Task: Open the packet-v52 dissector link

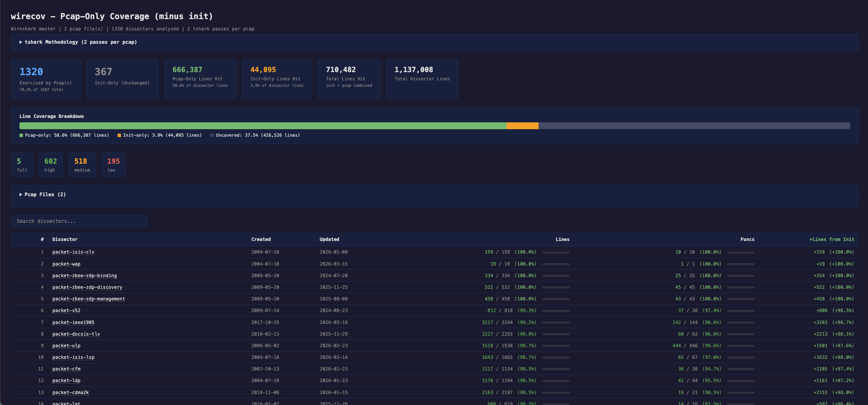Action: (66, 310)
